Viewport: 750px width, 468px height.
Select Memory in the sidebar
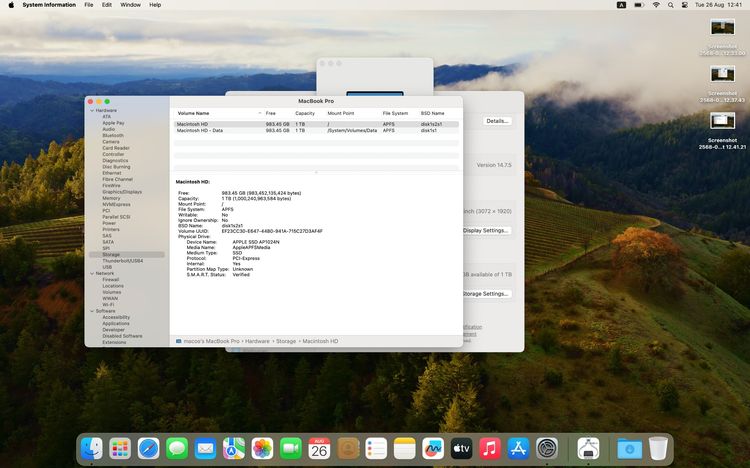click(x=111, y=198)
